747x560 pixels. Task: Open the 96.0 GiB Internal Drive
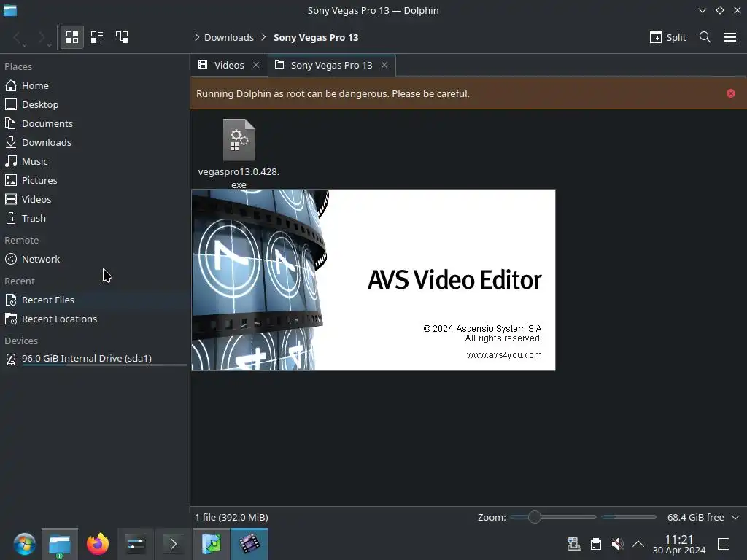pyautogui.click(x=95, y=359)
